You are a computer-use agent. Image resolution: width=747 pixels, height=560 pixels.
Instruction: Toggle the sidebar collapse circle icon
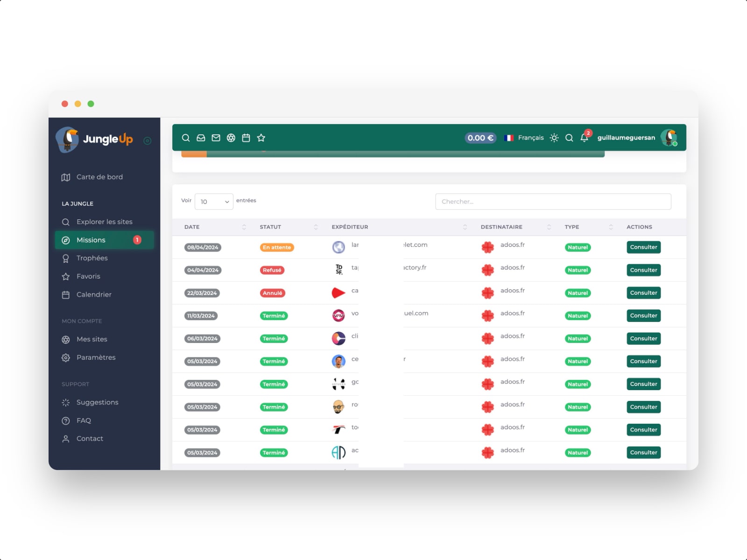point(147,140)
